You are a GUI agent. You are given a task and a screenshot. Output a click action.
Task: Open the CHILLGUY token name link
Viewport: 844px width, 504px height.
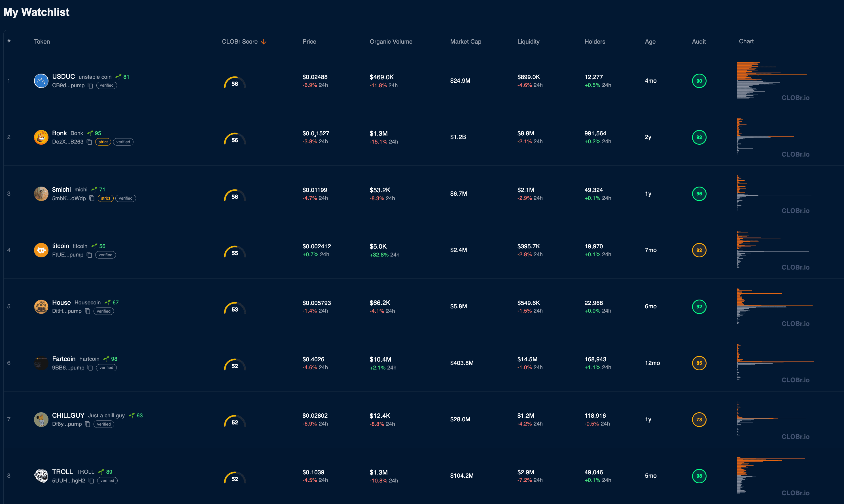pyautogui.click(x=68, y=415)
